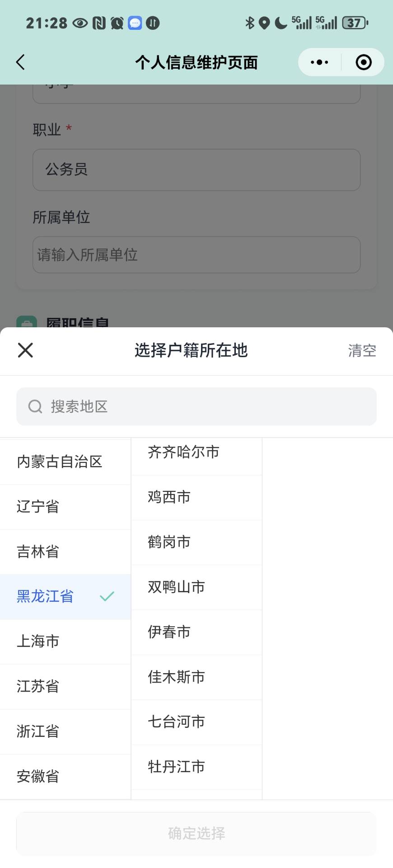
Task: Choose 吉林省 from province column
Action: 38,552
